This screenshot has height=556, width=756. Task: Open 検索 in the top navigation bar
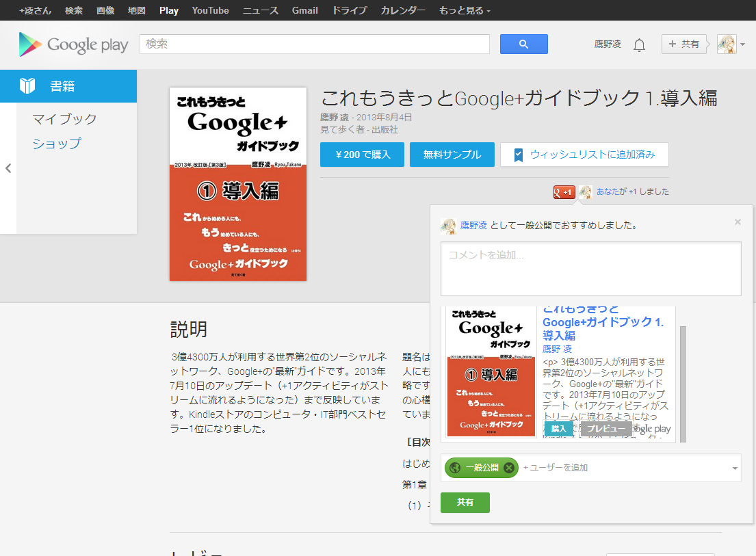pyautogui.click(x=74, y=10)
